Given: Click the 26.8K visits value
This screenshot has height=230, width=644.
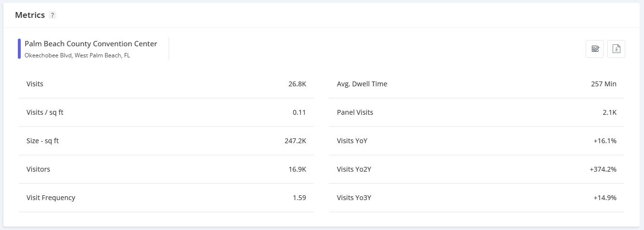Looking at the screenshot, I should click(297, 84).
